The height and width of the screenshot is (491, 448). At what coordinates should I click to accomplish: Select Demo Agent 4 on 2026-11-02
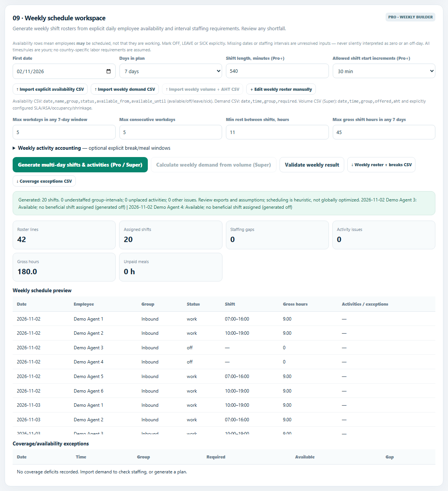224,362
